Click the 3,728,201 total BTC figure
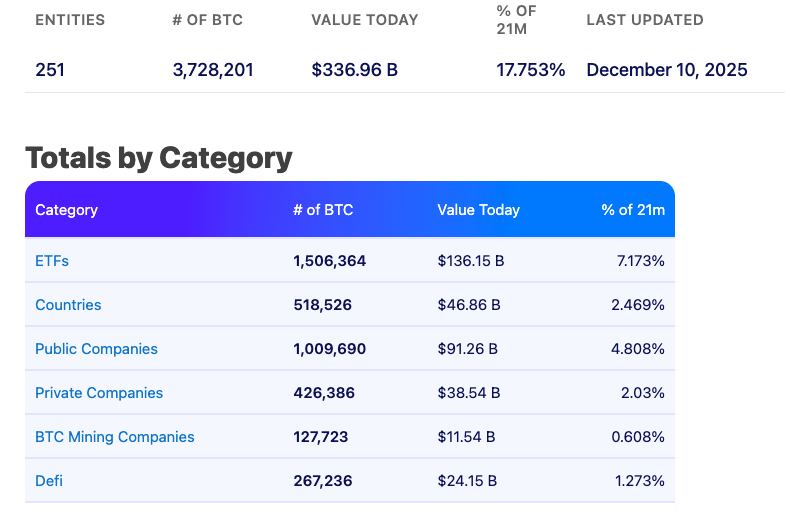This screenshot has width=785, height=524. (213, 70)
